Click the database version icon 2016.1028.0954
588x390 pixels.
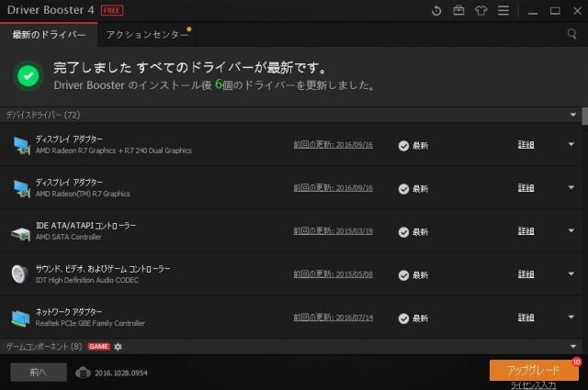tap(83, 373)
